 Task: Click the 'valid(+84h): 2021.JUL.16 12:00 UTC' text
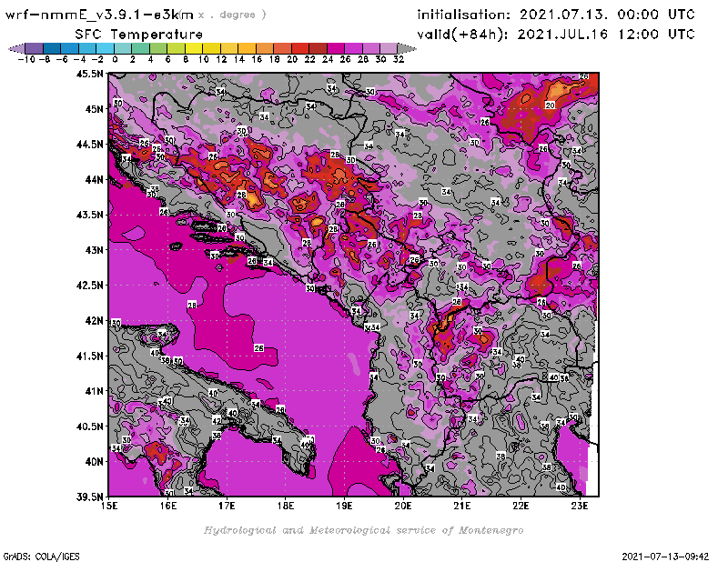click(556, 34)
